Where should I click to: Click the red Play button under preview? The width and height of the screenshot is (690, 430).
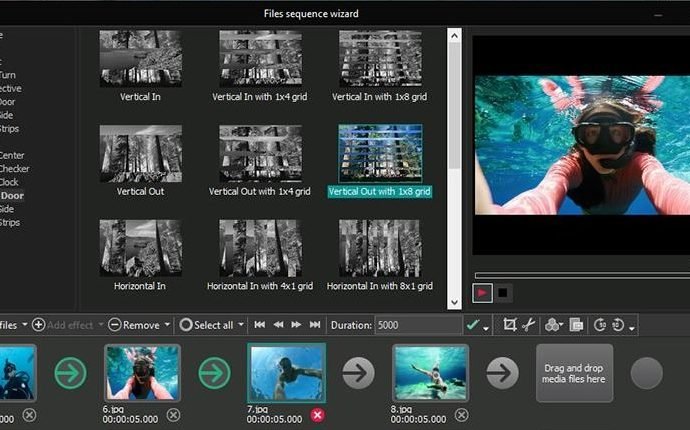point(482,293)
